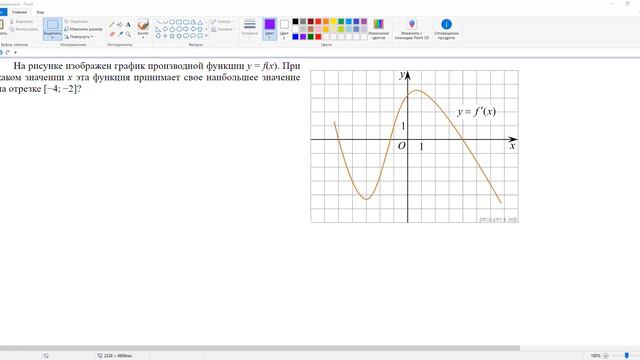This screenshot has height=360, width=640.
Task: Click the y = f'(x) label on canvas
Action: pyautogui.click(x=476, y=111)
